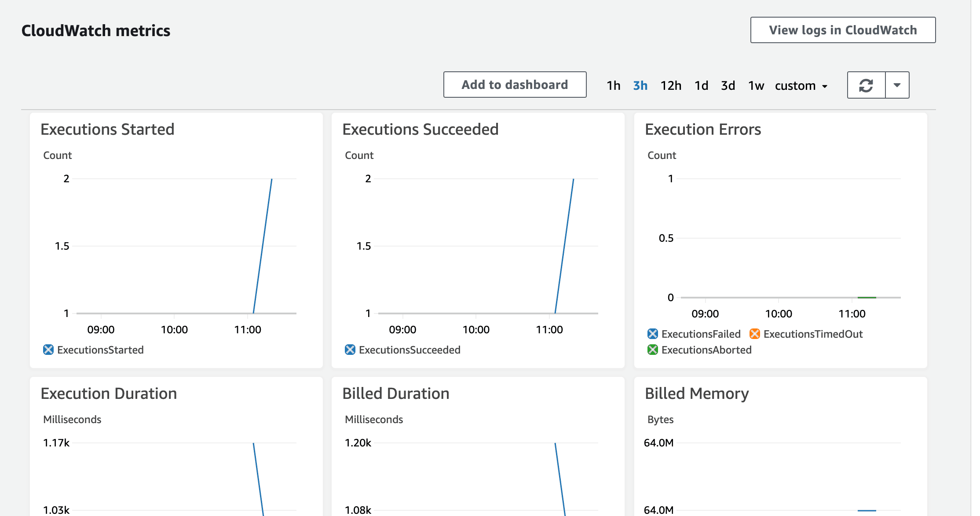Choose the 1d time range
Image resolution: width=980 pixels, height=516 pixels.
(702, 85)
